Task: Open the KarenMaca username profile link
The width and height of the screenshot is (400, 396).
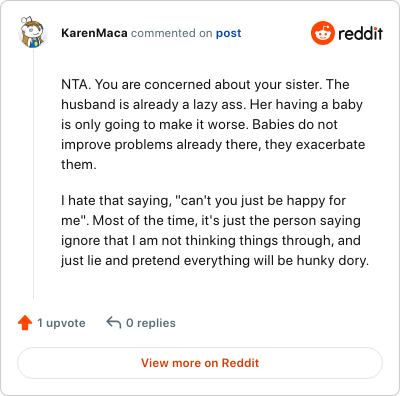Action: (94, 33)
